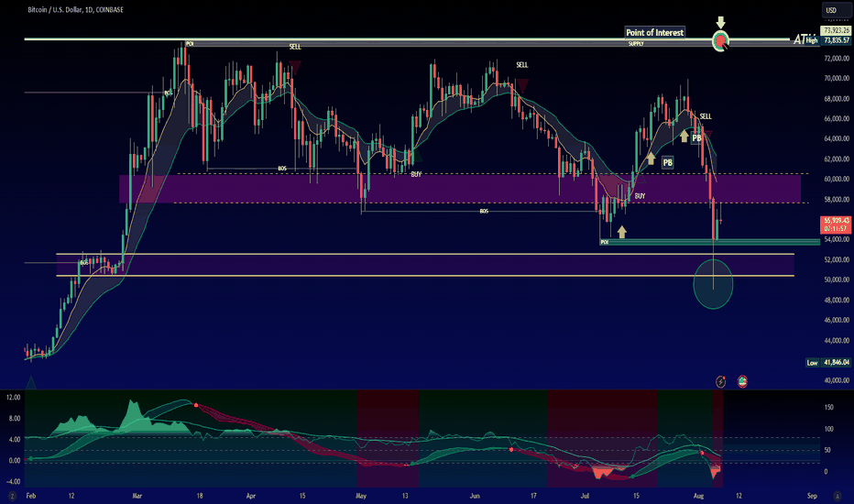Select the down arrow above the bullseye

[x=720, y=22]
